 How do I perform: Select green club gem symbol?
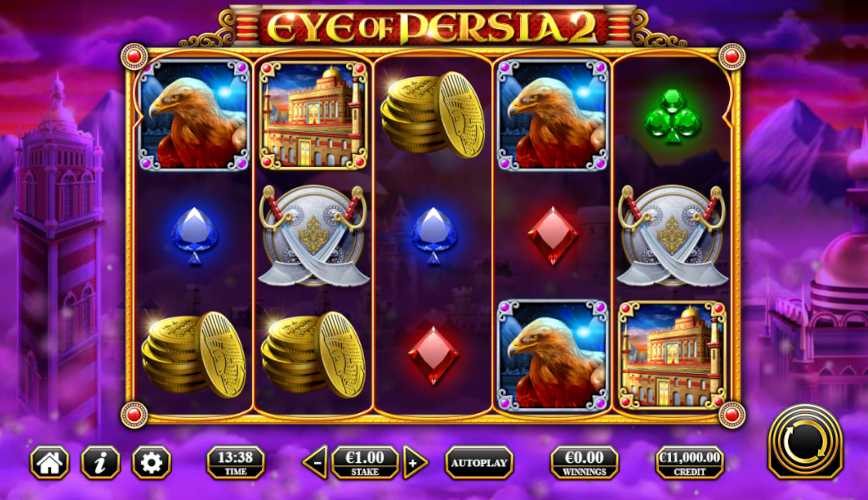(673, 117)
